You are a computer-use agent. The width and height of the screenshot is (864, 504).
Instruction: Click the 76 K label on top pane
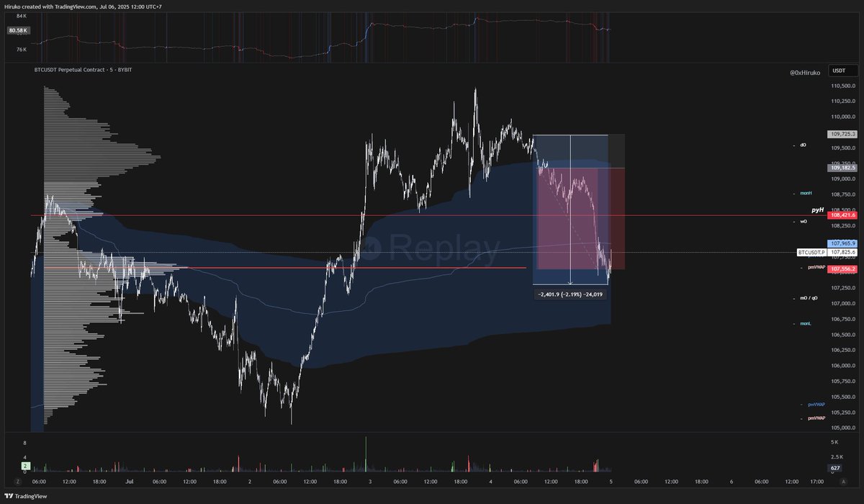21,50
